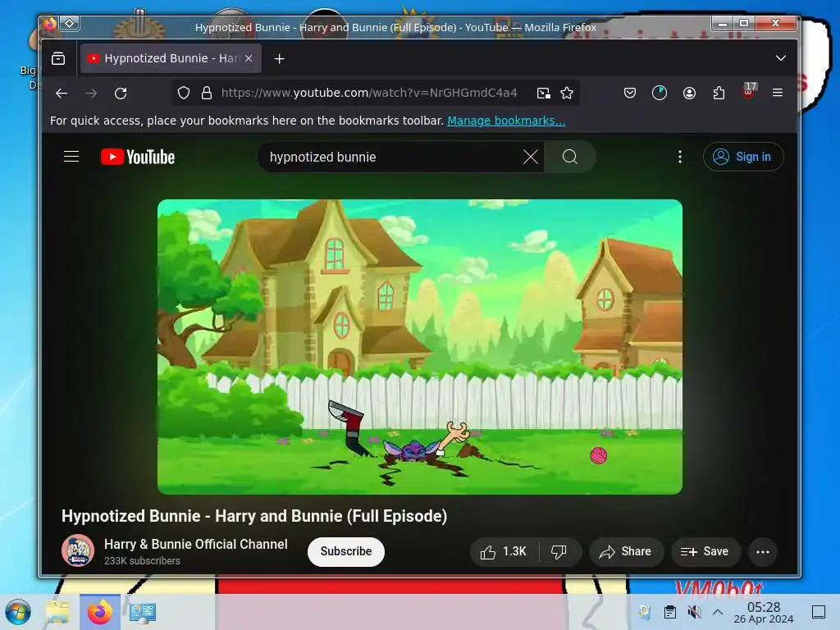Image resolution: width=840 pixels, height=630 pixels.
Task: Open the Firefox application hamburger menu
Action: [778, 93]
